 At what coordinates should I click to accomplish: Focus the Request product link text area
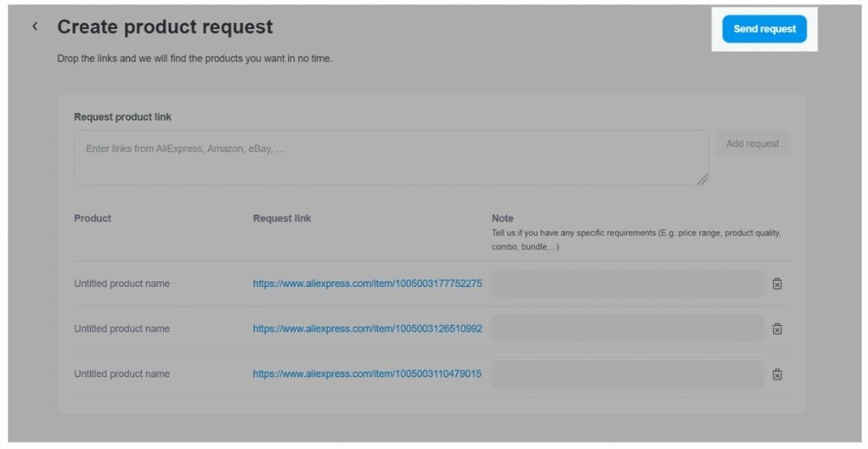[x=391, y=157]
